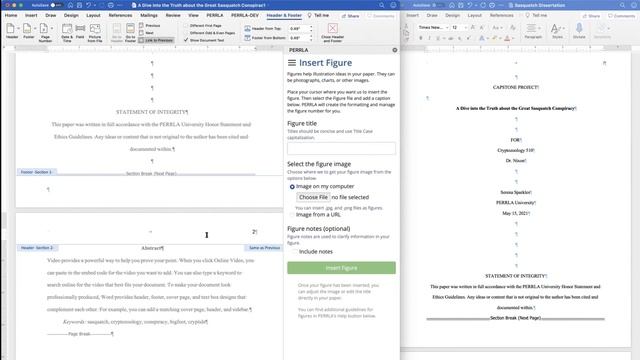Viewport: 640px width, 360px height.
Task: Open the PERRLA pane hamburger menu
Action: (291, 63)
